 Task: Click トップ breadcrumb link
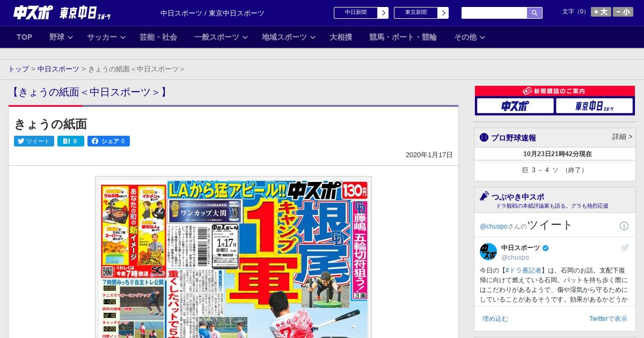pyautogui.click(x=18, y=69)
